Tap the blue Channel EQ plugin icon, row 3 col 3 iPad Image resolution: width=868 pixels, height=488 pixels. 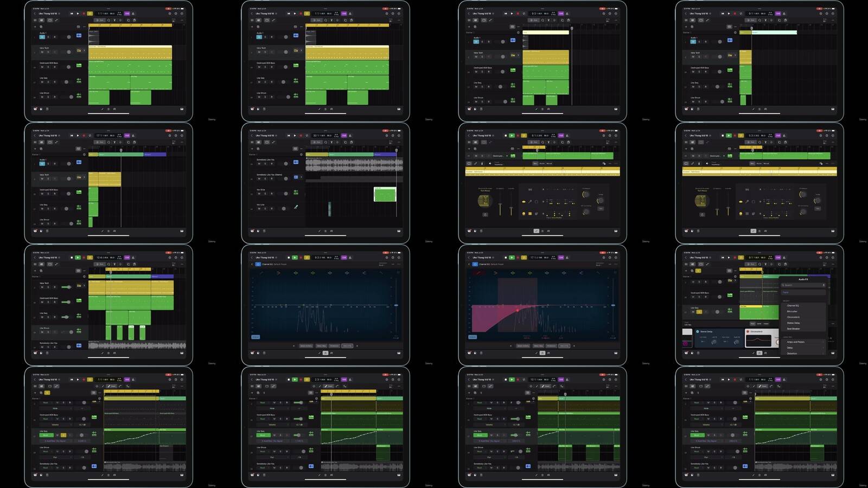(x=475, y=264)
